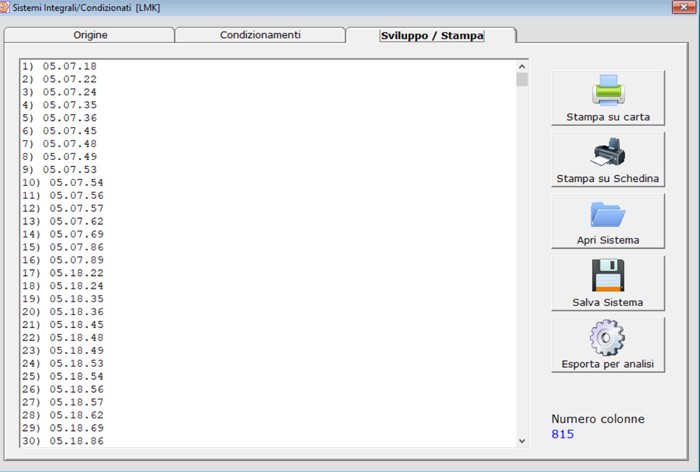This screenshot has height=472, width=700.
Task: Click the Salva Sistema label
Action: 608,302
